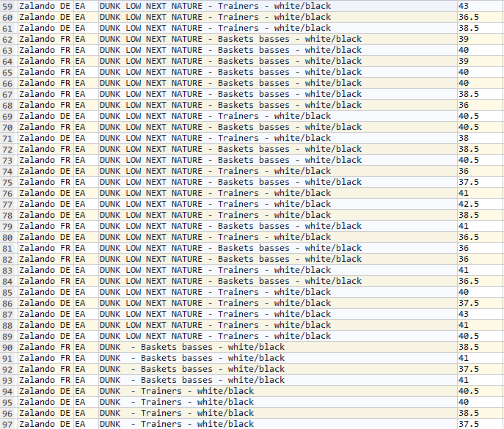Click size 41 in row 91
504x429 pixels.
click(481, 358)
